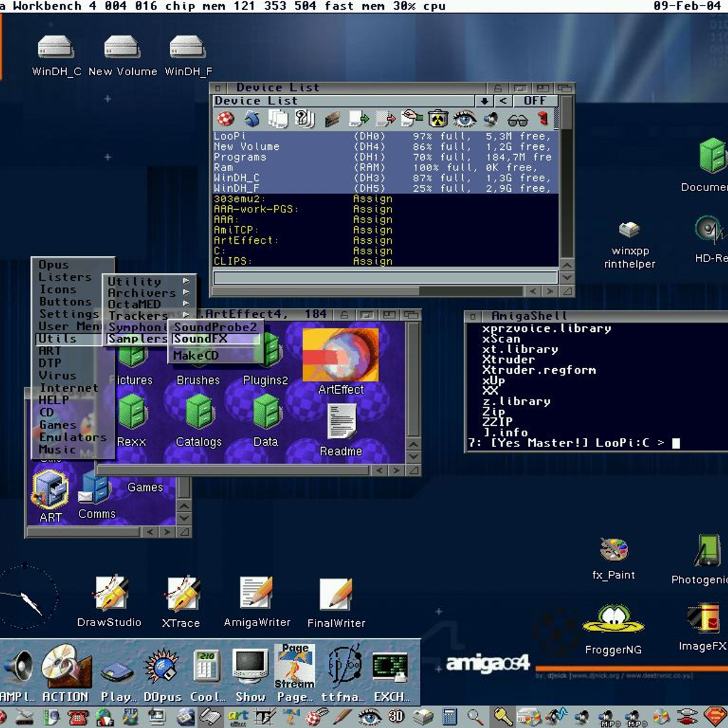Click the red checkered Boing ball icon in Device List

pyautogui.click(x=226, y=118)
